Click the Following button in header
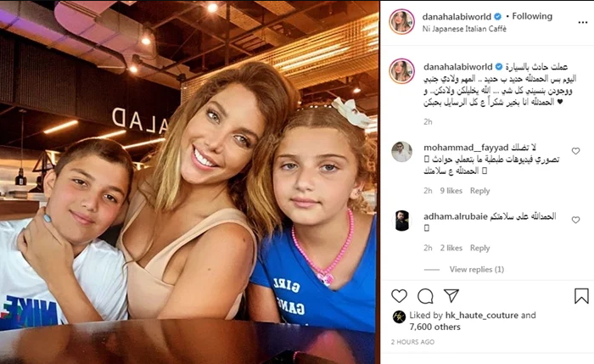This screenshot has width=594, height=364. 532,16
